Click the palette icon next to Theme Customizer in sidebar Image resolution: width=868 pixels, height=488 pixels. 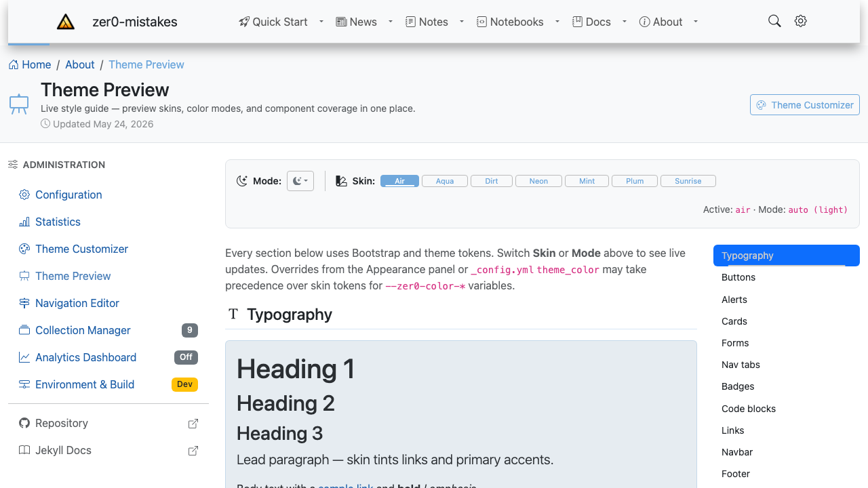tap(24, 249)
